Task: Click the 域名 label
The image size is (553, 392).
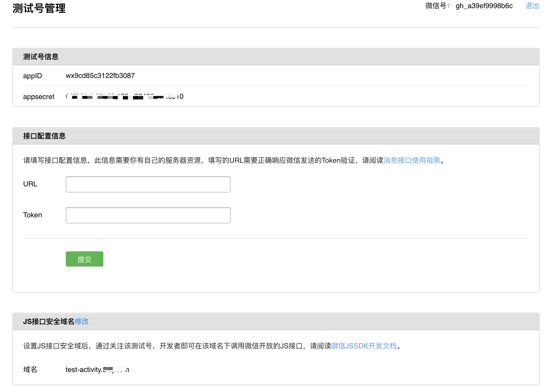Action: [30, 369]
